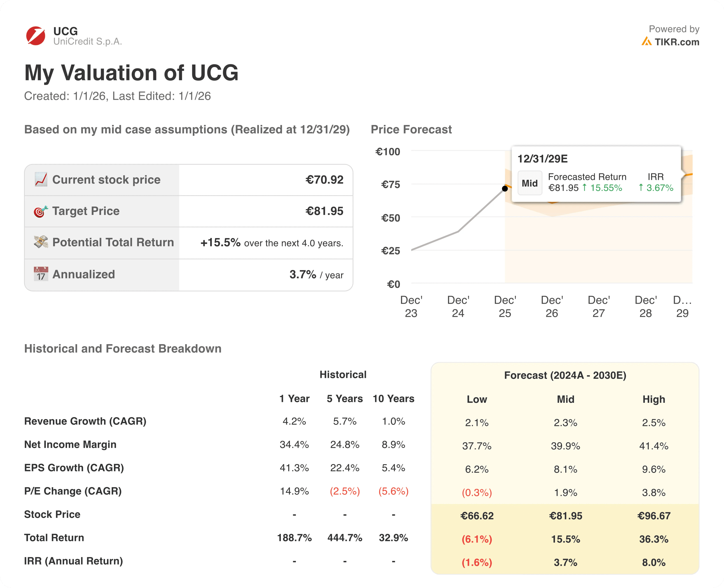Select the High forecast column header
This screenshot has height=588, width=724.
click(x=654, y=399)
